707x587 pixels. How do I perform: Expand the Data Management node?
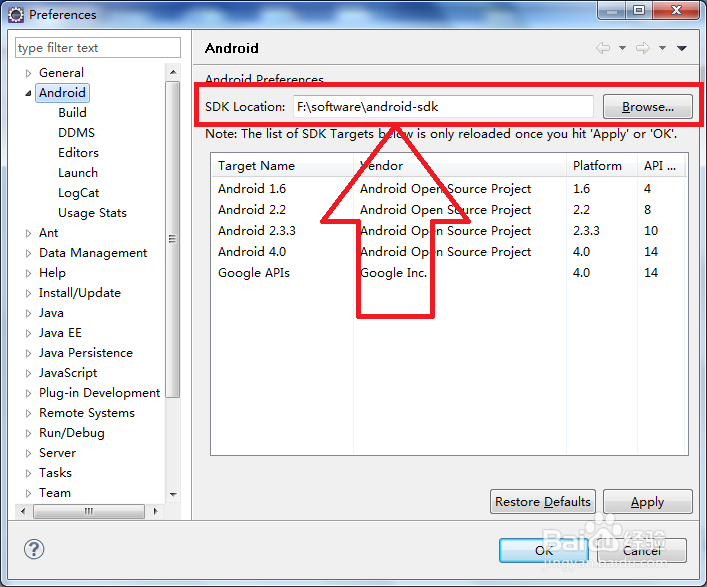click(x=28, y=253)
